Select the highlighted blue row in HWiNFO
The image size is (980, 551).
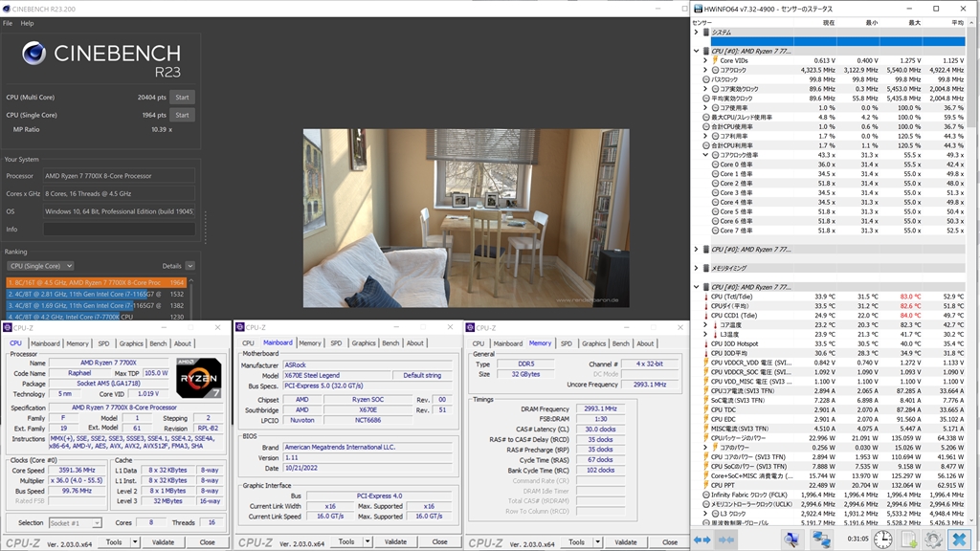pos(837,41)
